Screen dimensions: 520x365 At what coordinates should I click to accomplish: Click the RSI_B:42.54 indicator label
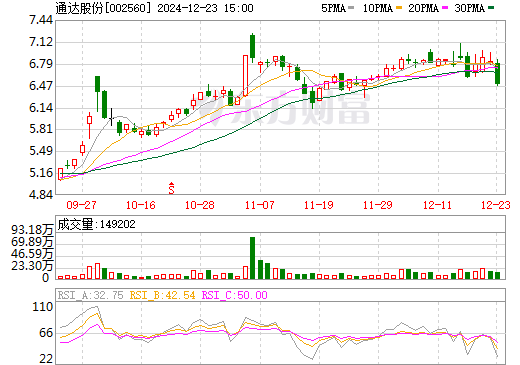[x=162, y=295]
